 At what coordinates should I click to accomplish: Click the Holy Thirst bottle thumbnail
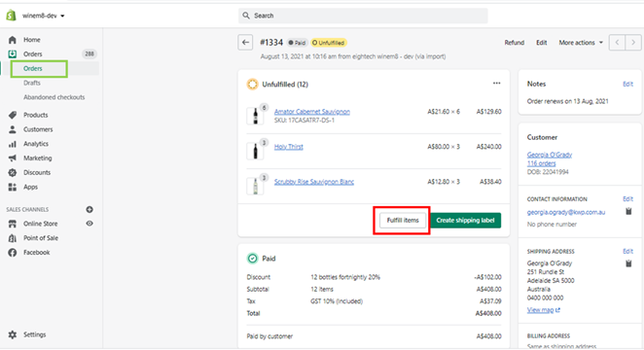tap(255, 151)
